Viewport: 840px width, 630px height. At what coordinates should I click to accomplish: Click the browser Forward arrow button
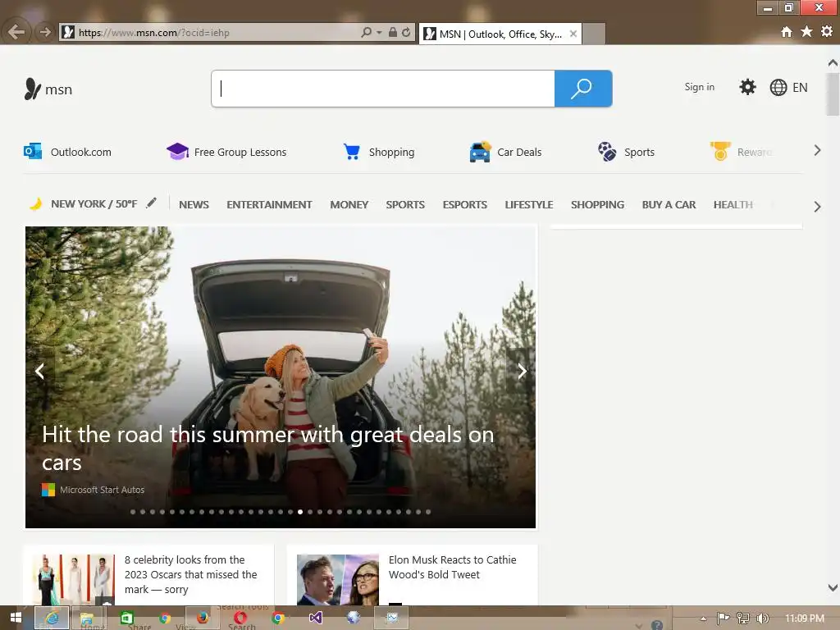pyautogui.click(x=45, y=32)
